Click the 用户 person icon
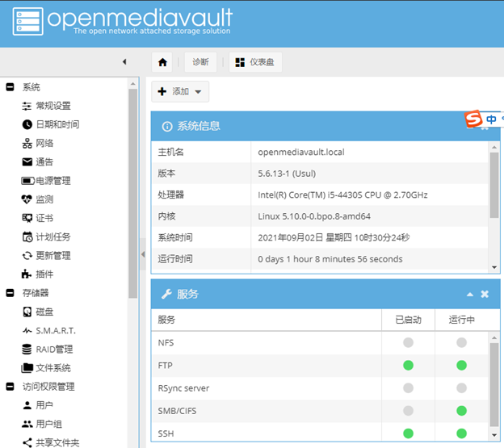504x448 pixels. (x=27, y=405)
